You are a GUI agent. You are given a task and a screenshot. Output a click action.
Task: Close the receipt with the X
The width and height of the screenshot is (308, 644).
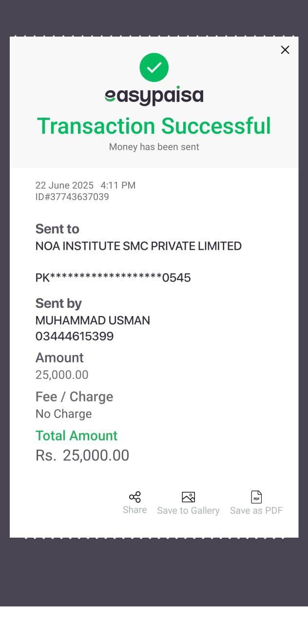tap(285, 50)
